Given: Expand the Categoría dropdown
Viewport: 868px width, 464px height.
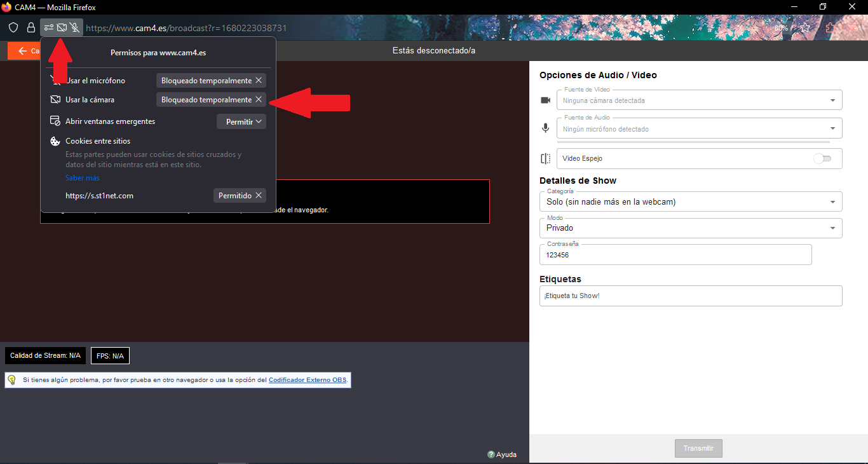Looking at the screenshot, I should 691,202.
